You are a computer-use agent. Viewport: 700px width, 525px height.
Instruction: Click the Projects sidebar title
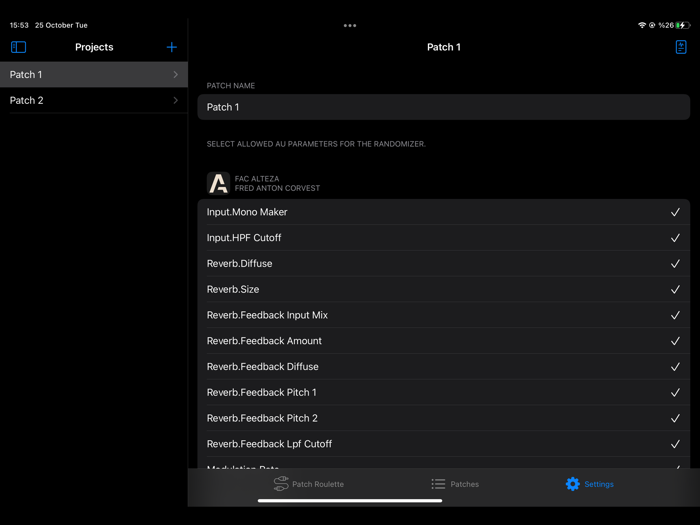(x=94, y=47)
